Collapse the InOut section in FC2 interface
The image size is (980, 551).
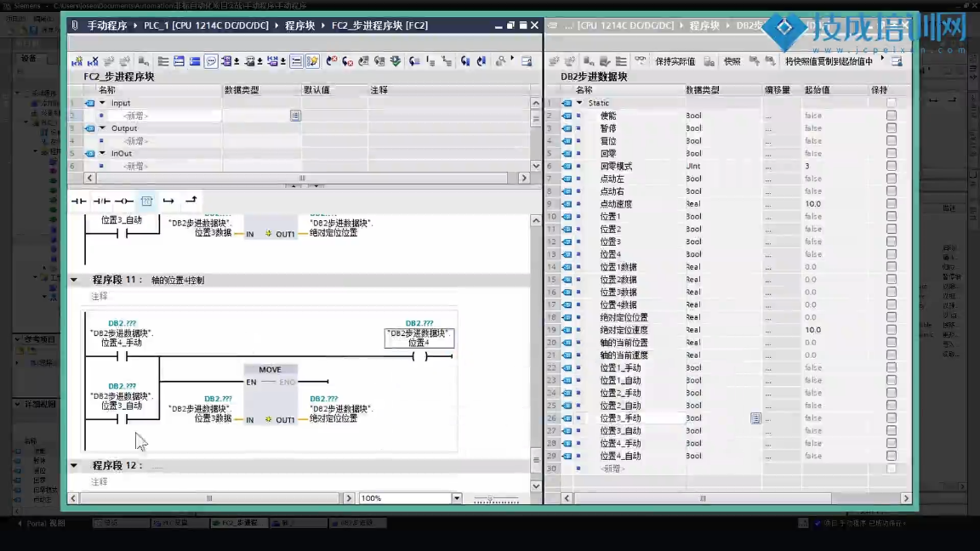102,153
